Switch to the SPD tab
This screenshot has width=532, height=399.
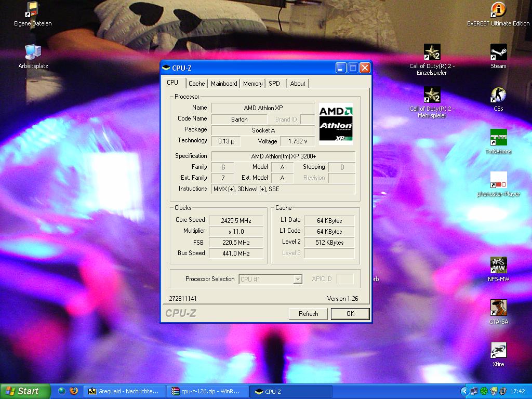(x=275, y=84)
